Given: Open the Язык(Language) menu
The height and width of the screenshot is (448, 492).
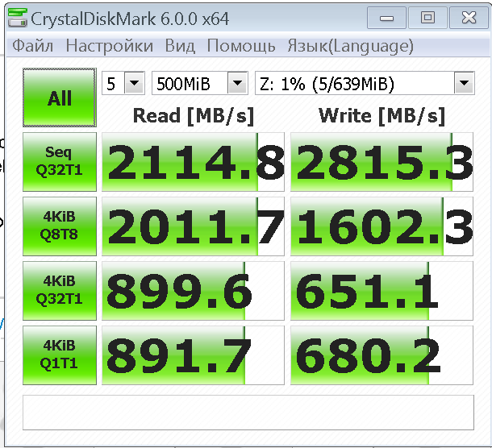Looking at the screenshot, I should [351, 46].
